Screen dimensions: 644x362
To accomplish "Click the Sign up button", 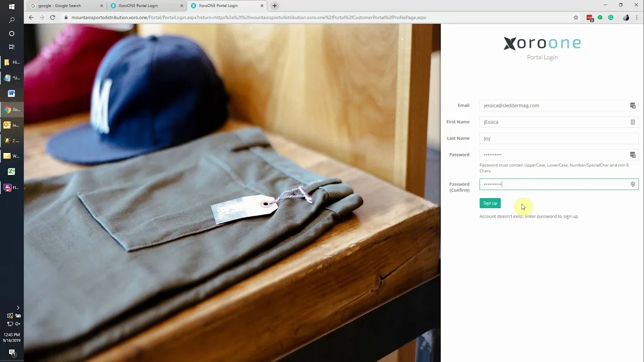I will click(x=490, y=203).
